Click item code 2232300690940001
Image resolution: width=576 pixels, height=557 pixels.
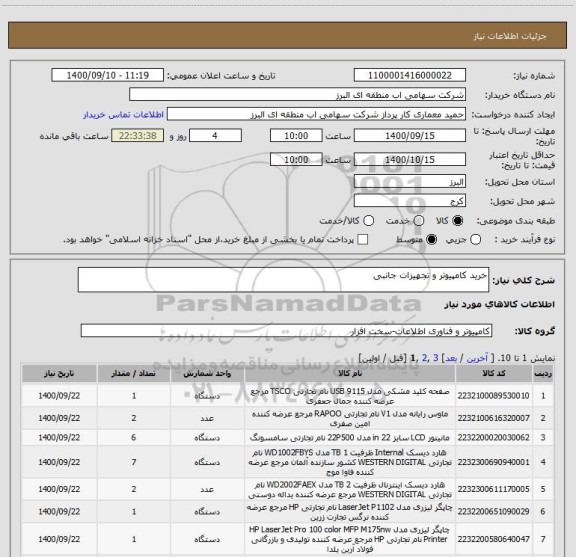click(x=493, y=462)
